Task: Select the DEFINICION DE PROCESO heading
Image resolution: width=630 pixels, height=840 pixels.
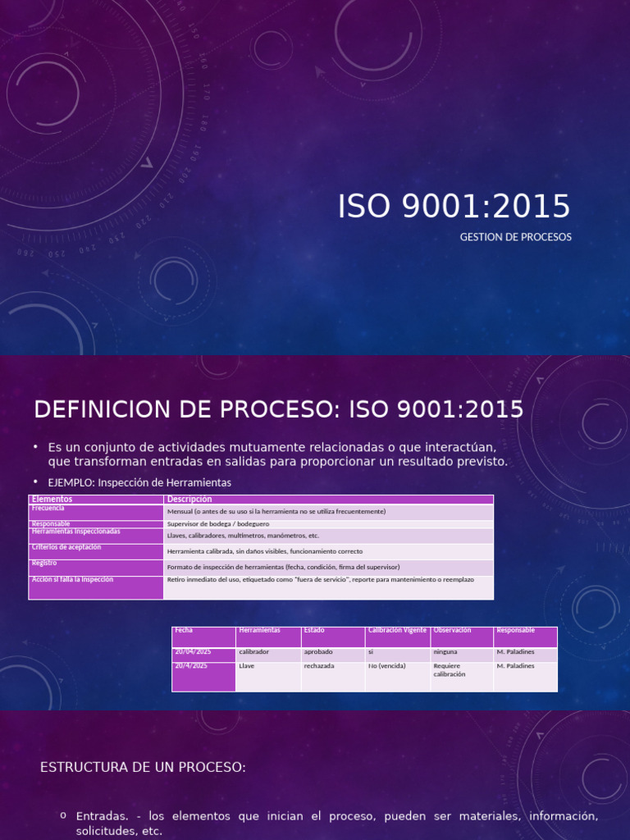Action: pos(279,410)
